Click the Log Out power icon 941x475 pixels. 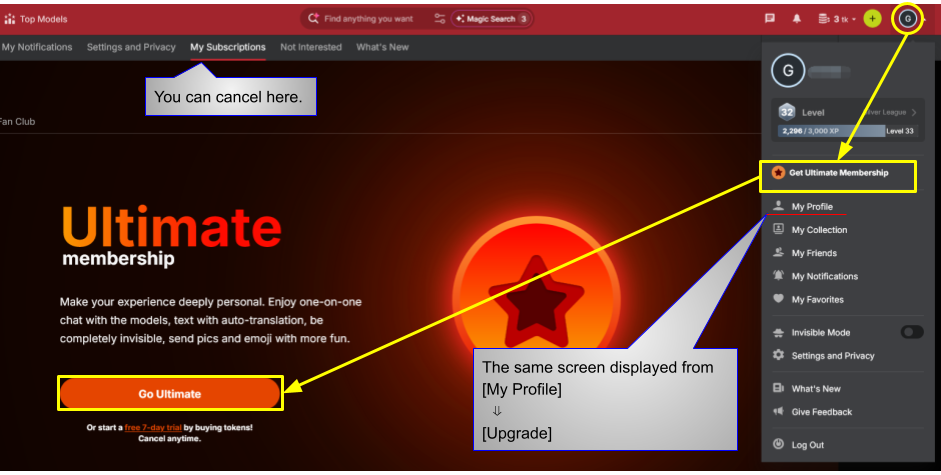click(778, 444)
